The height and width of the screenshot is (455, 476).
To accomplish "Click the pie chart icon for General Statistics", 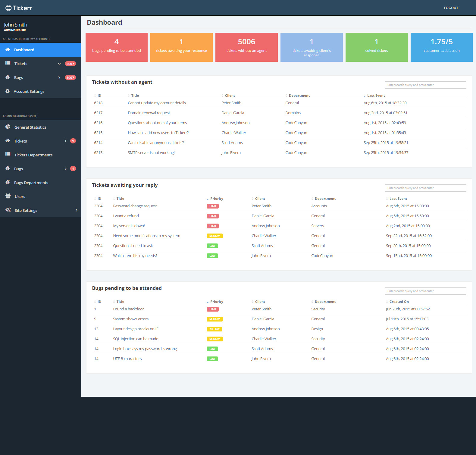I will 8,127.
